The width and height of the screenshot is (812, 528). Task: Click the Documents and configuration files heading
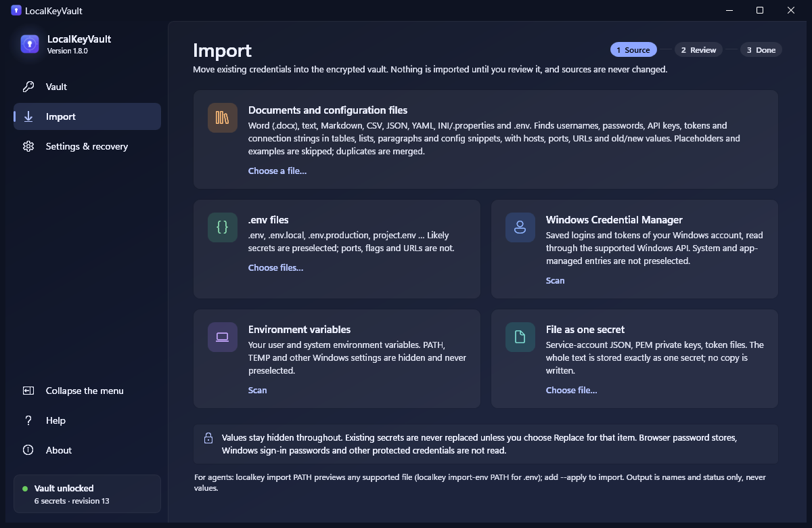(328, 110)
